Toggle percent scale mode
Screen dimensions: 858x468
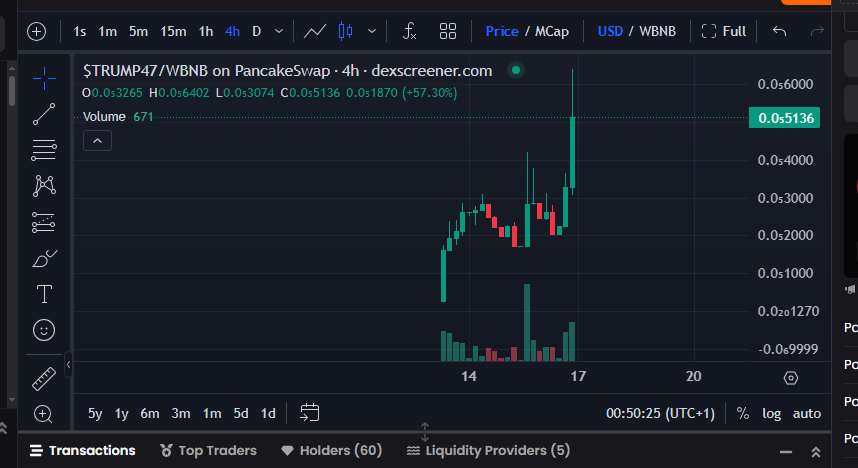(x=743, y=413)
